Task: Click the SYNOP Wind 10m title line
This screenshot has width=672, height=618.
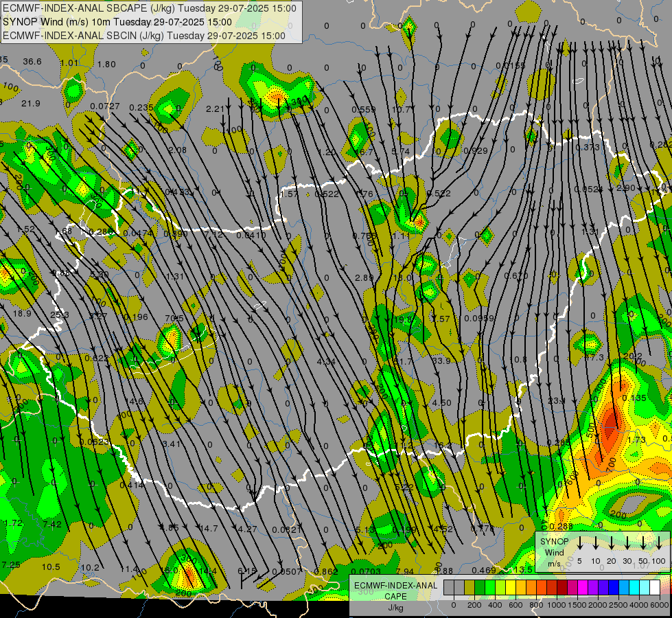Action: tap(117, 22)
